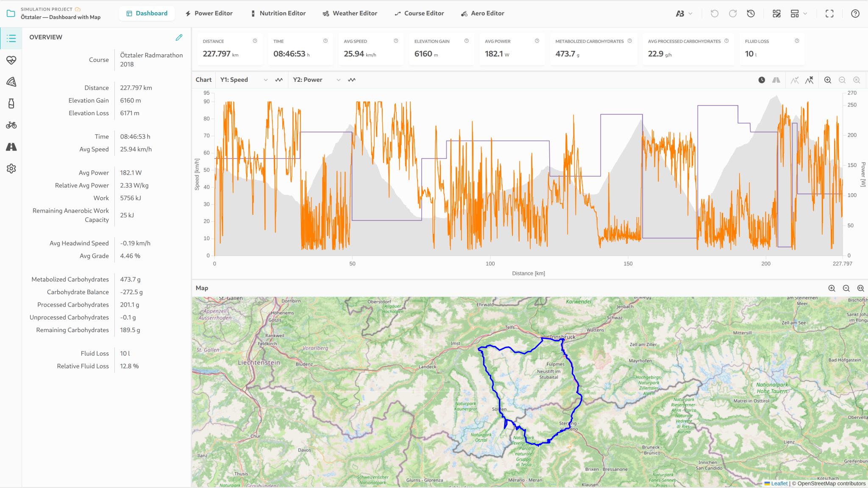This screenshot has height=488, width=868.
Task: Open the bicycle sidebar icon
Action: point(11,125)
